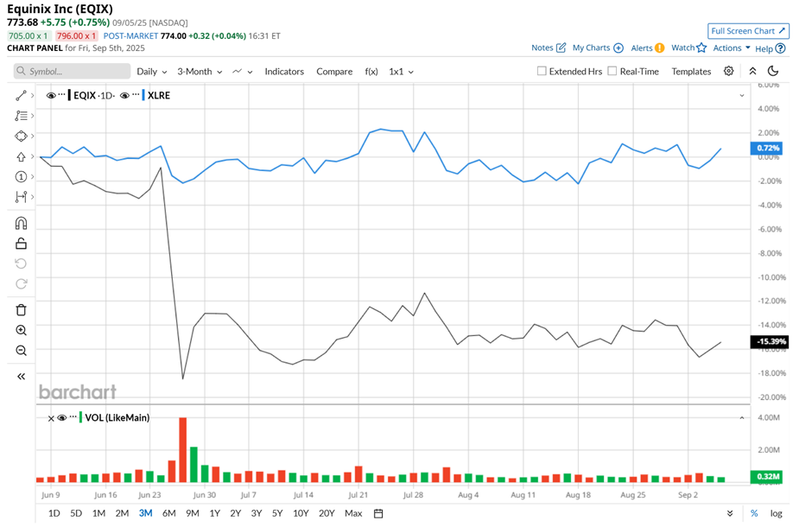Click the lock drawings icon

tap(21, 244)
